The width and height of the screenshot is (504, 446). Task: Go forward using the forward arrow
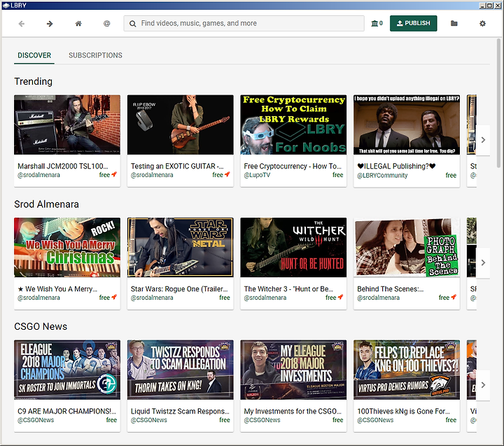point(50,24)
